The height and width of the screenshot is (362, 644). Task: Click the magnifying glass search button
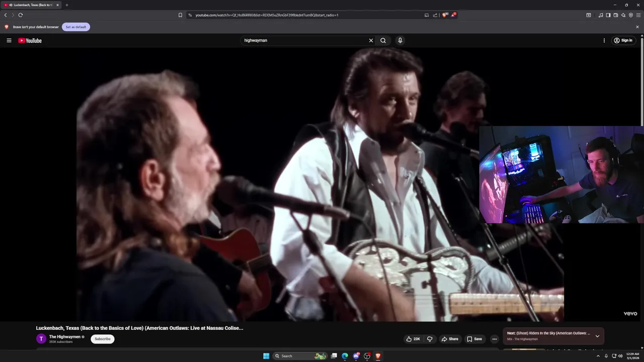coord(383,40)
